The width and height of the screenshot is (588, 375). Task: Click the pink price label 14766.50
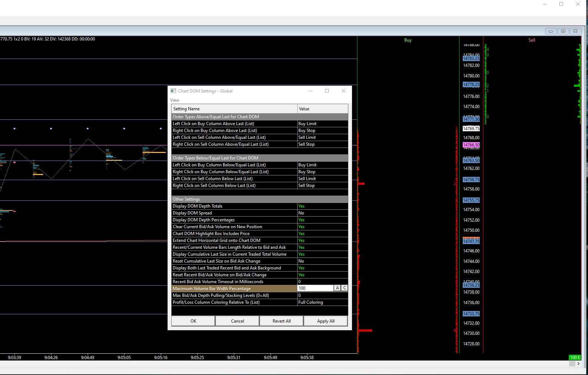click(x=471, y=145)
